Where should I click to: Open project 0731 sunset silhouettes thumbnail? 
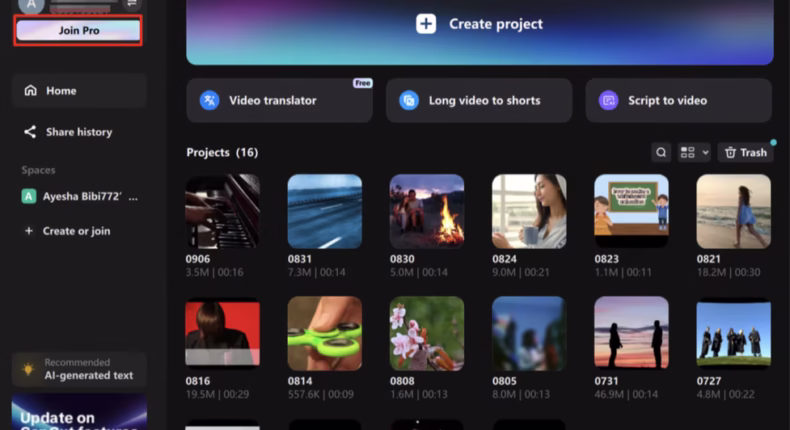point(631,333)
